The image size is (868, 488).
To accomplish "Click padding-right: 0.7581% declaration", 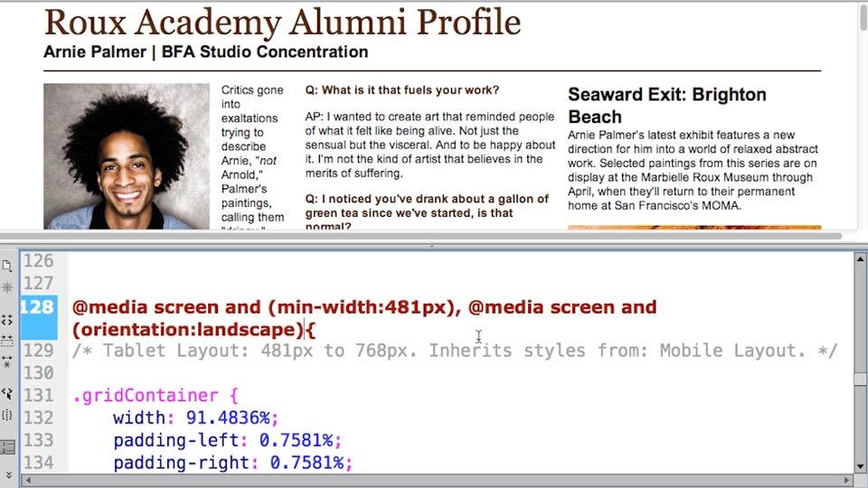I will point(233,463).
